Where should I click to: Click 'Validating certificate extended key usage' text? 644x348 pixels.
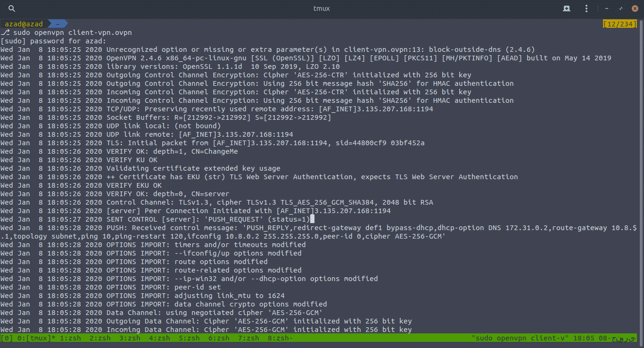coord(193,168)
